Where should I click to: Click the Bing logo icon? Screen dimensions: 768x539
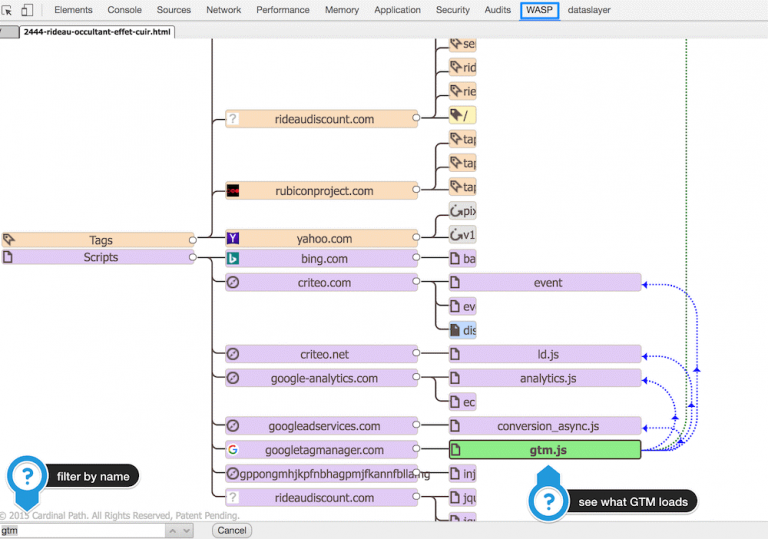pyautogui.click(x=233, y=258)
